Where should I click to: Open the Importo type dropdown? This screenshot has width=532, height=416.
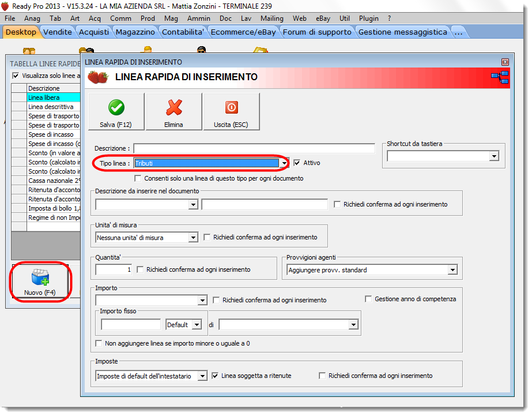202,300
